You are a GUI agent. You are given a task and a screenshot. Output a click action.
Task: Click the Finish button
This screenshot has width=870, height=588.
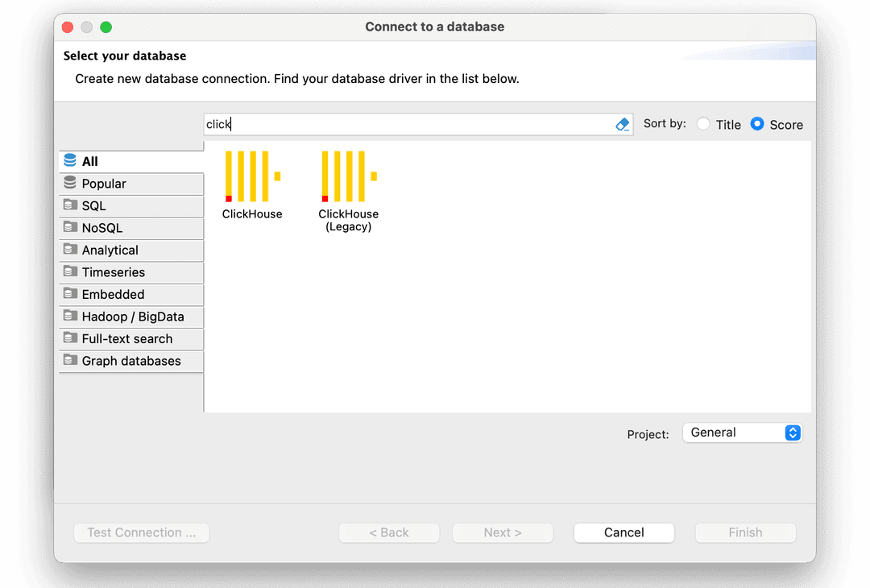[x=745, y=532]
